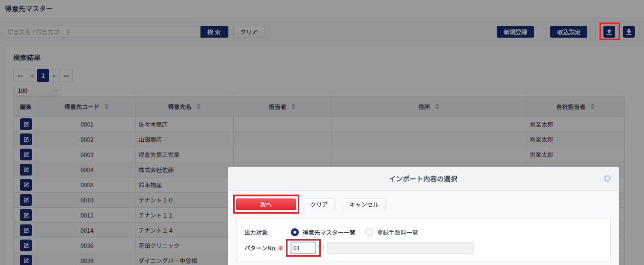Select 得意先マスター一覧 radio option
The width and height of the screenshot is (644, 265).
pos(295,232)
